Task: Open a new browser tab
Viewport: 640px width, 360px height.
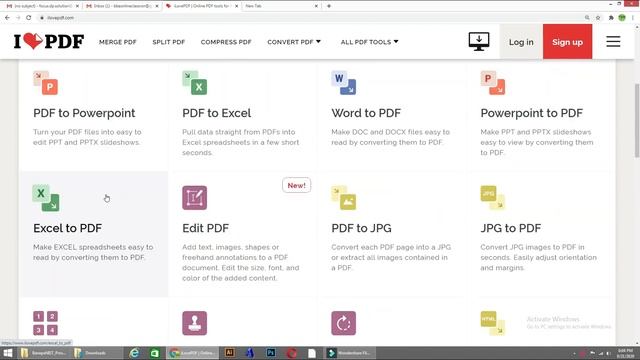Action: [x=329, y=6]
